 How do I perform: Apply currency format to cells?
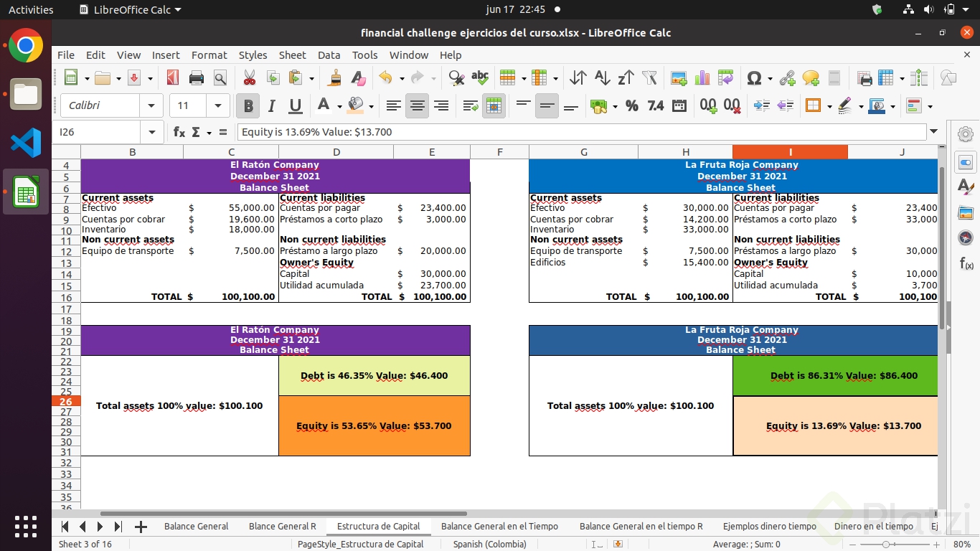[x=600, y=105]
